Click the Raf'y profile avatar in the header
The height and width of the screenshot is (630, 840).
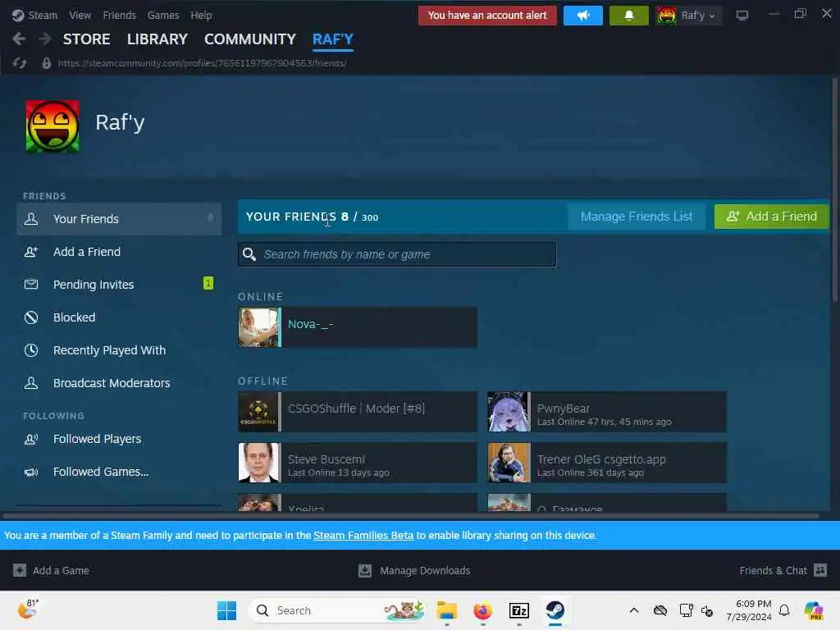666,16
